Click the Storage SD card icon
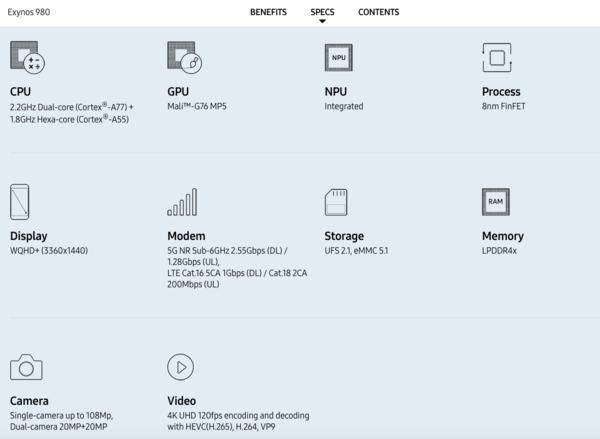The height and width of the screenshot is (439, 600). click(x=336, y=202)
